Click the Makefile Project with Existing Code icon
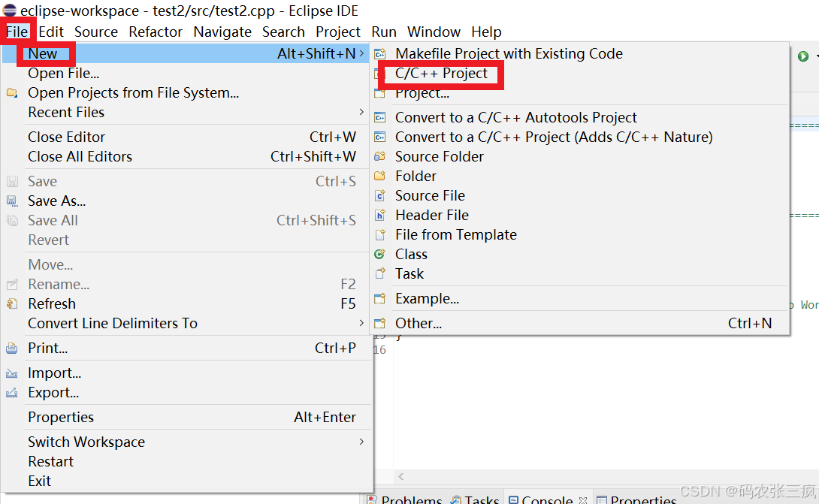The width and height of the screenshot is (819, 504). tap(380, 54)
